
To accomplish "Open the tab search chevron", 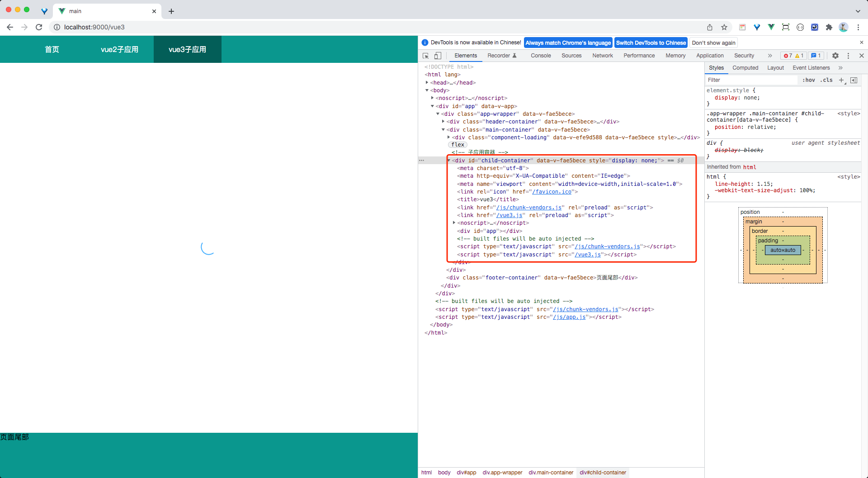I will 858,11.
